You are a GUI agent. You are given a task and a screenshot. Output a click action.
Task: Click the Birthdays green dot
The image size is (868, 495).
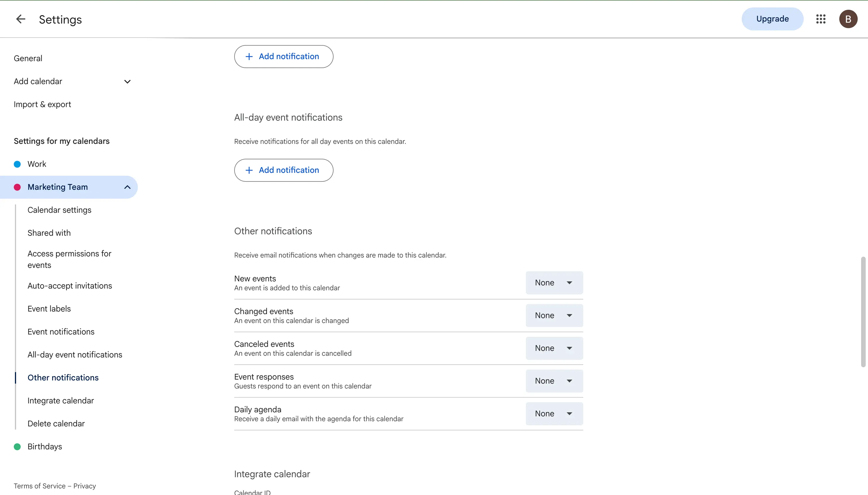[17, 447]
